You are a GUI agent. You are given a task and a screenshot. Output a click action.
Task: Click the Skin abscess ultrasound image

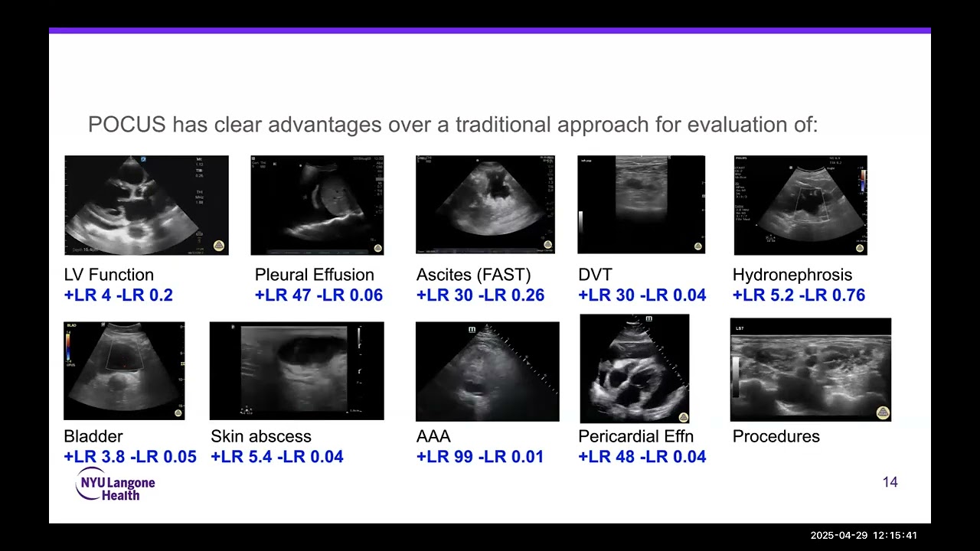[296, 370]
